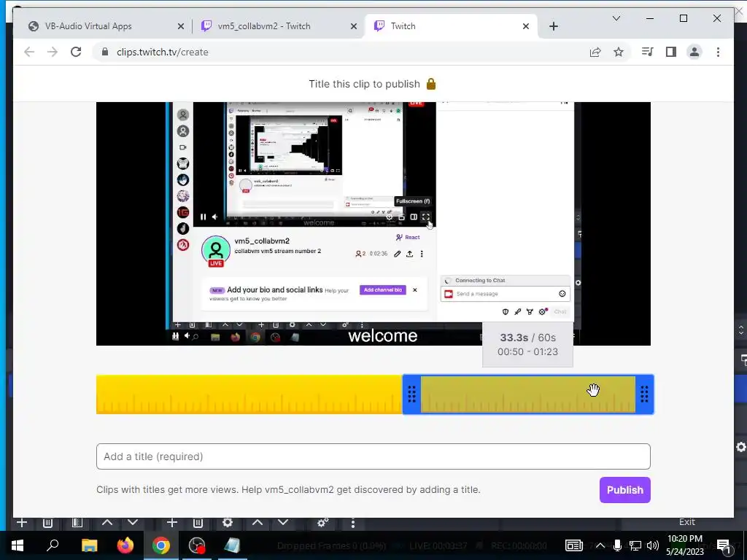
Task: Open the Chrome three-dot menu
Action: coord(718,52)
